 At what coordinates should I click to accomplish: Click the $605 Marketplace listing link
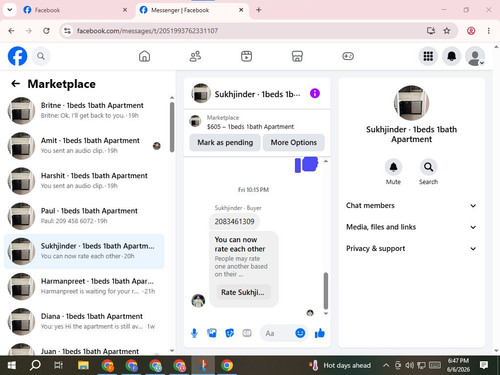250,126
